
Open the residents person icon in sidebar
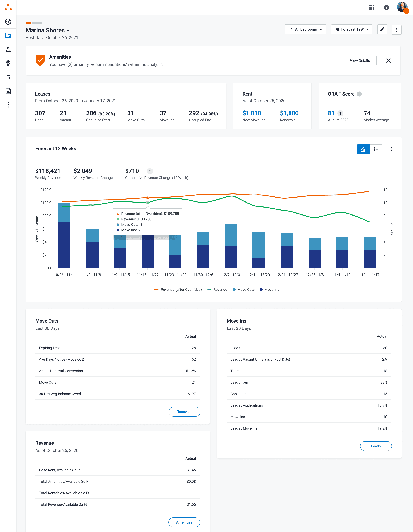[8, 49]
